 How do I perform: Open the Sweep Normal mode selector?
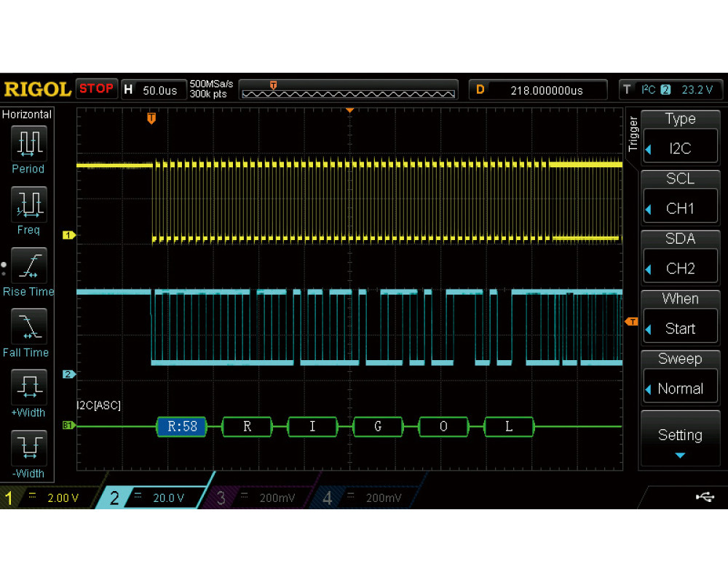tap(680, 377)
